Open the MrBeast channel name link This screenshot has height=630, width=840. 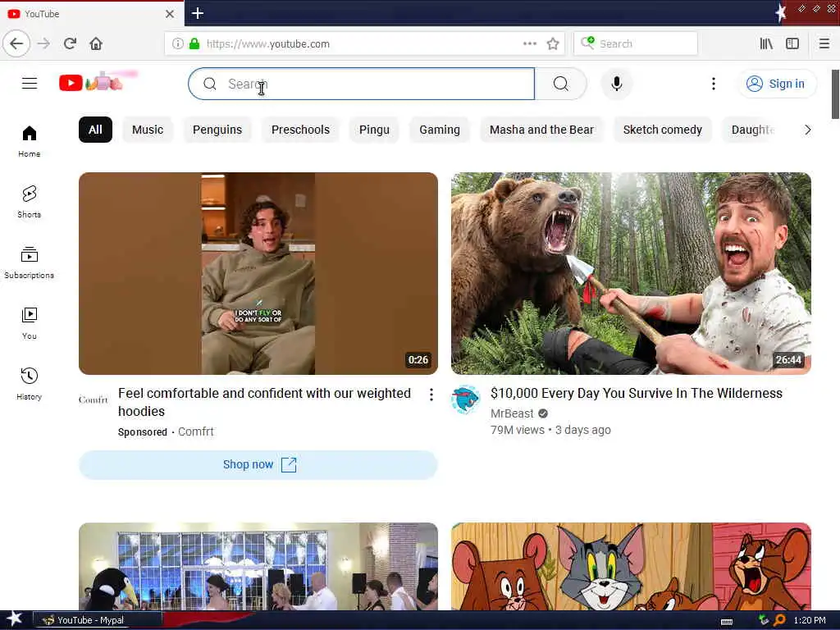(512, 413)
